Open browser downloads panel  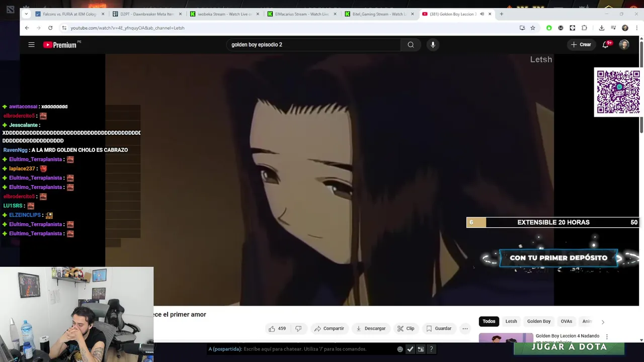tap(601, 28)
